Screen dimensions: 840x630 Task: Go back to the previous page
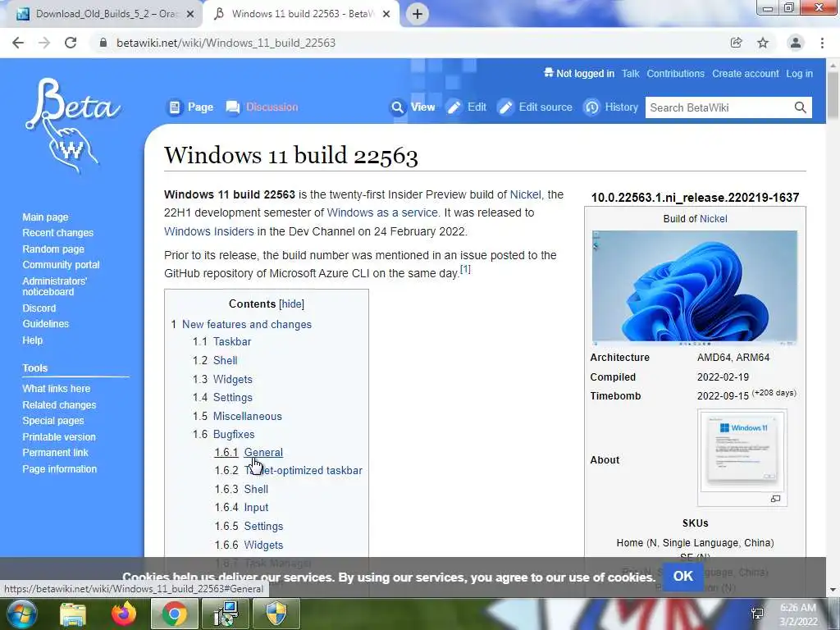(x=18, y=43)
